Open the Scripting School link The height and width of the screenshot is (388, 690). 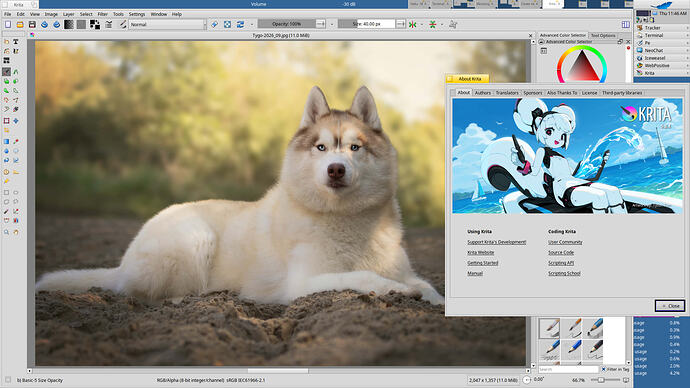point(564,273)
